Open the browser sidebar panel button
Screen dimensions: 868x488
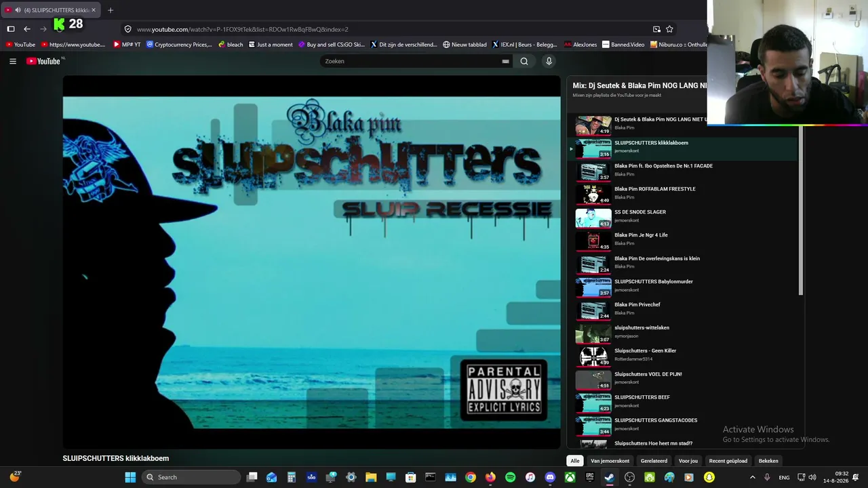(11, 29)
